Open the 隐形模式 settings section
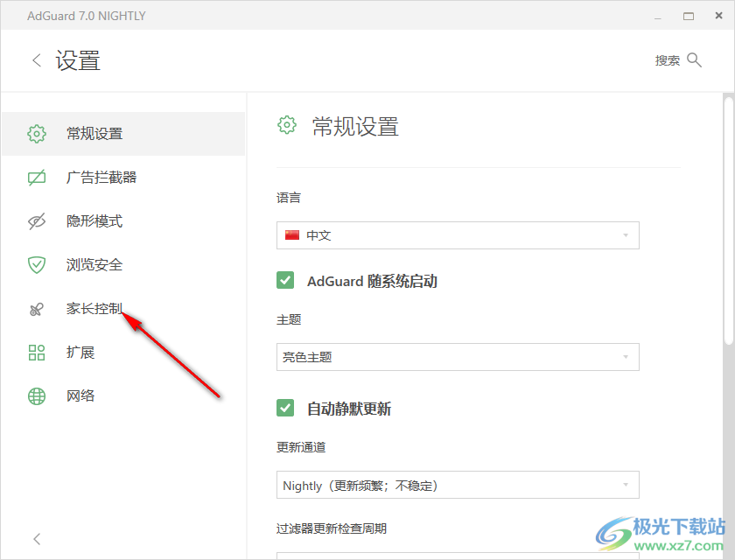This screenshot has height=560, width=735. point(94,221)
